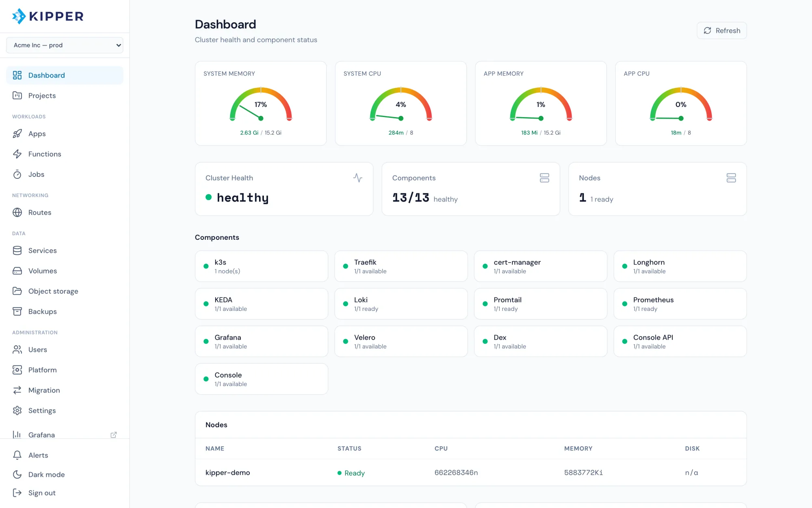Open the Platform icon
Viewport: 812px width, 508px height.
click(17, 370)
